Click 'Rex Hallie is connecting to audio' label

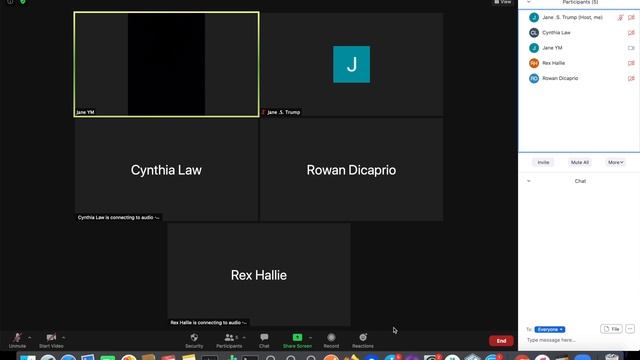tap(209, 322)
